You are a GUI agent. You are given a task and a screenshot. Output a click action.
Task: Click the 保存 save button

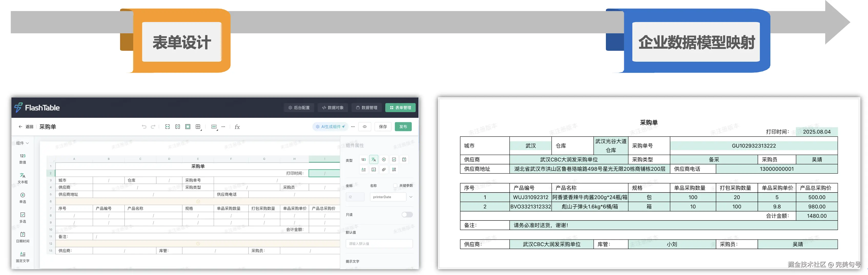coord(383,127)
